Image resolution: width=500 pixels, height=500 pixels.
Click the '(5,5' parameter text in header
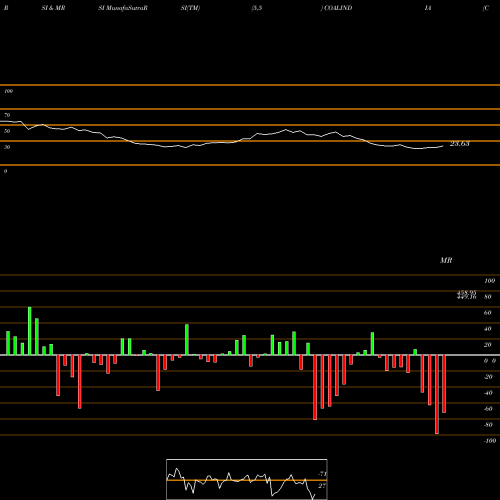pos(257,8)
